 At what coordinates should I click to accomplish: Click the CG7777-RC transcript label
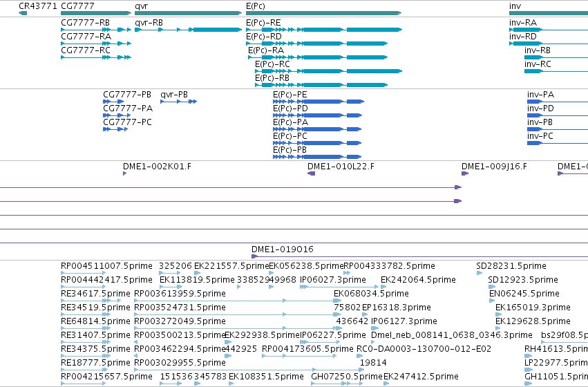click(x=86, y=50)
